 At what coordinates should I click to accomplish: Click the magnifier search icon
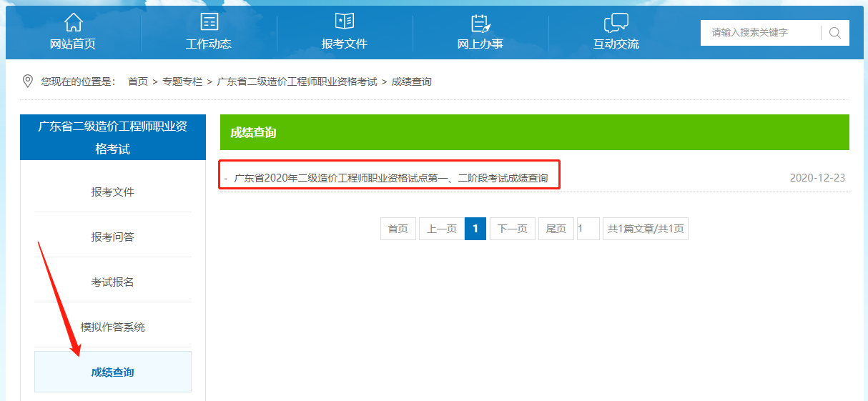(834, 33)
